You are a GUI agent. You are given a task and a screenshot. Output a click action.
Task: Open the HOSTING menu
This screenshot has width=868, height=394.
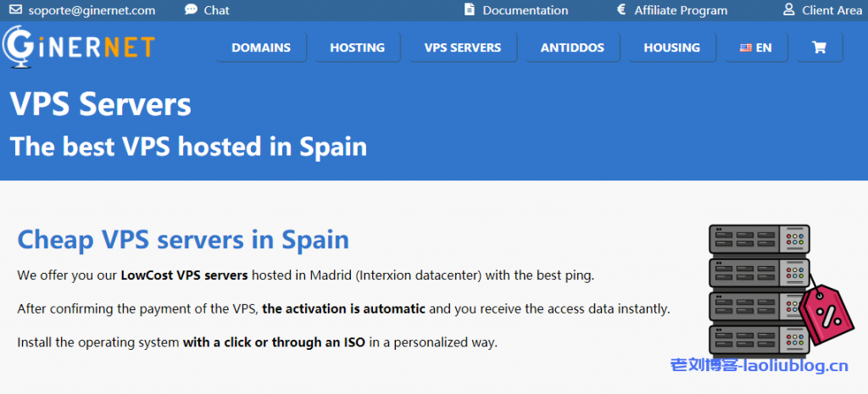(x=357, y=47)
